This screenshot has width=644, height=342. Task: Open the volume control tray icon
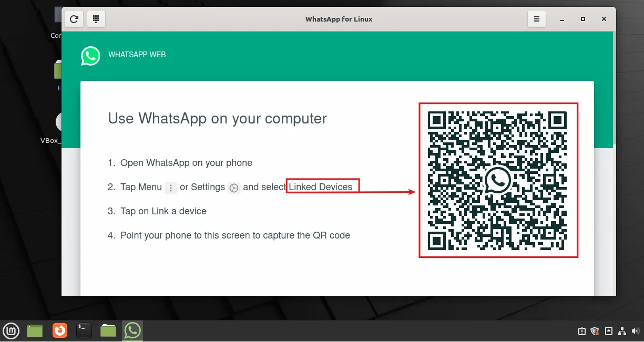636,331
